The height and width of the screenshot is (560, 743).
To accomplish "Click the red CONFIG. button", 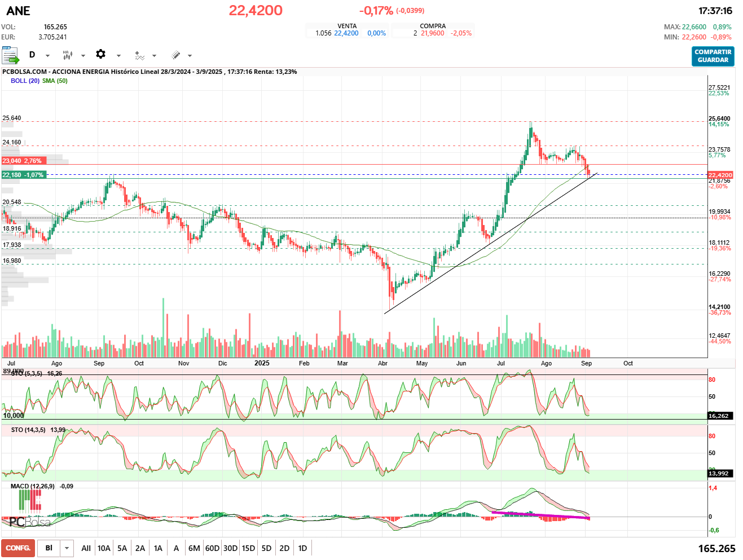I will click(x=18, y=548).
